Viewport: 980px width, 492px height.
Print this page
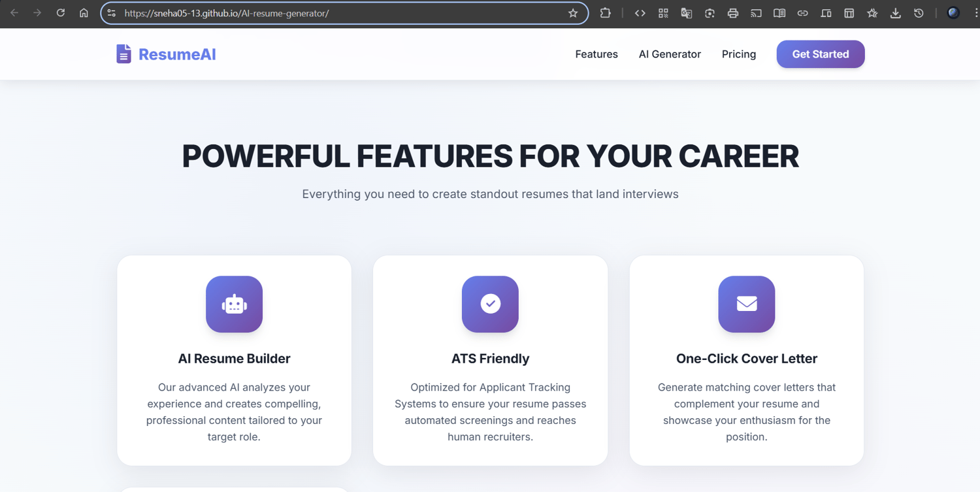pos(733,13)
